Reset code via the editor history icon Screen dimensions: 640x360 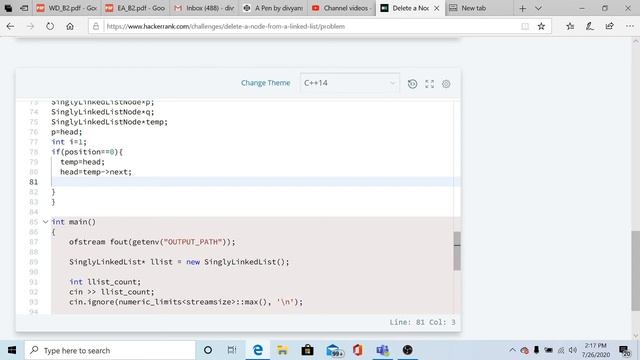point(412,84)
